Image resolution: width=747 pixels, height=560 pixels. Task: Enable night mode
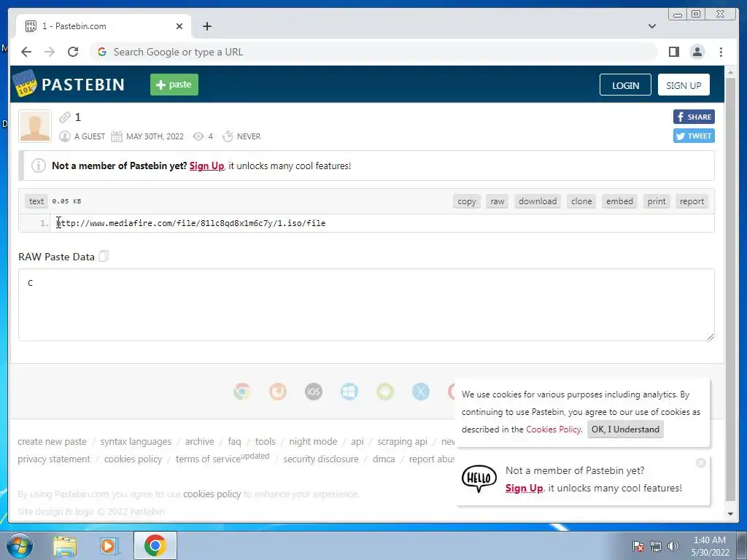point(313,442)
